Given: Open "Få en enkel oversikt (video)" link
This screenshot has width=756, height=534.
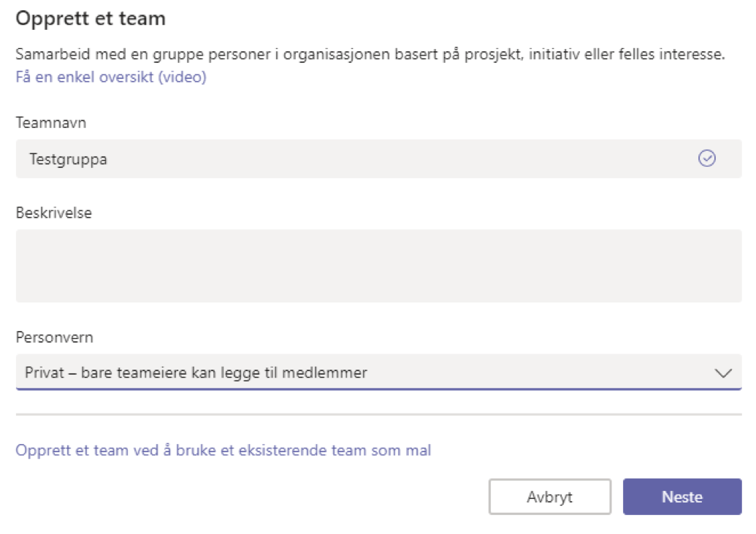Looking at the screenshot, I should tap(111, 77).
